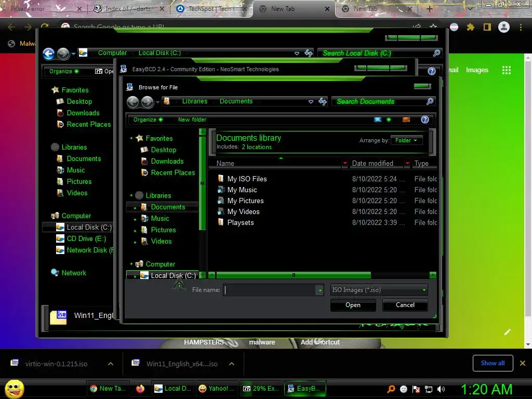Open Chrome three-dot menu
Viewport: 532px width, 399px height.
[521, 27]
